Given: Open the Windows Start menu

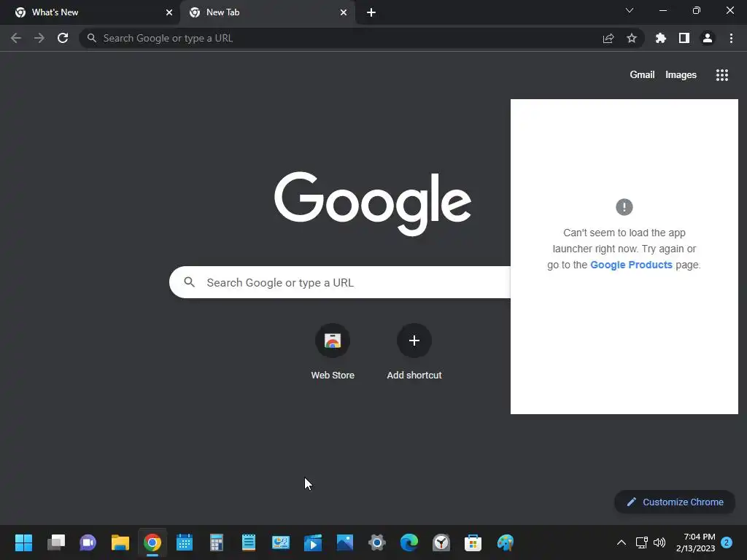Looking at the screenshot, I should (24, 542).
